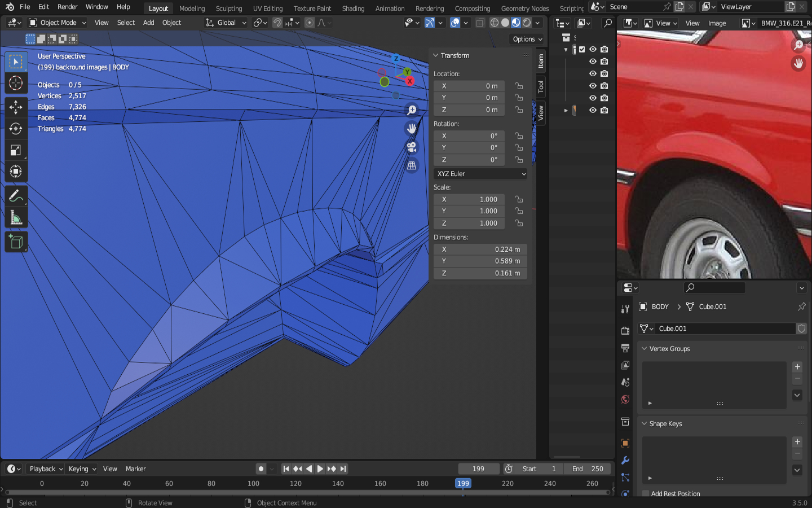Open the World properties tab icon
Image resolution: width=812 pixels, height=508 pixels.
[x=625, y=400]
